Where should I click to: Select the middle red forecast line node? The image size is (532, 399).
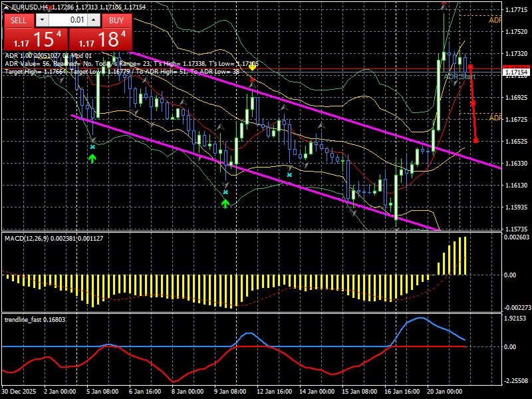[473, 103]
